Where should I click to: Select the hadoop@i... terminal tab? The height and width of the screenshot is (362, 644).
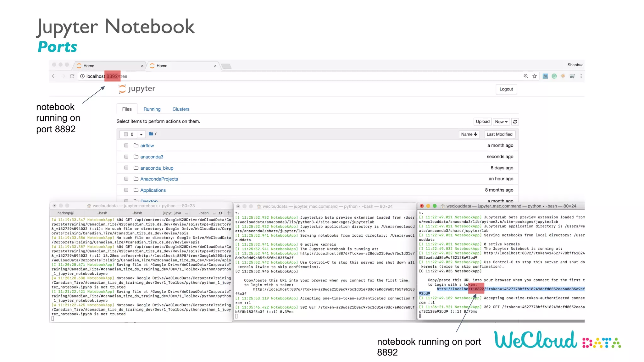tap(67, 213)
